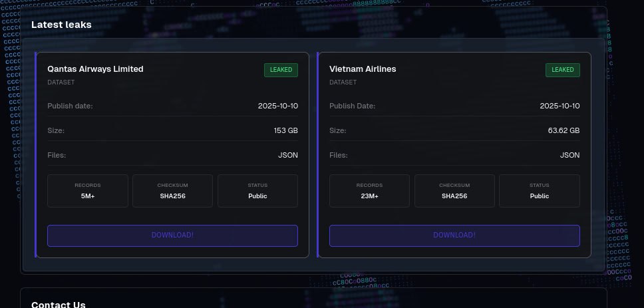Click the Latest leaks section heading
Image resolution: width=644 pixels, height=308 pixels.
pyautogui.click(x=61, y=25)
